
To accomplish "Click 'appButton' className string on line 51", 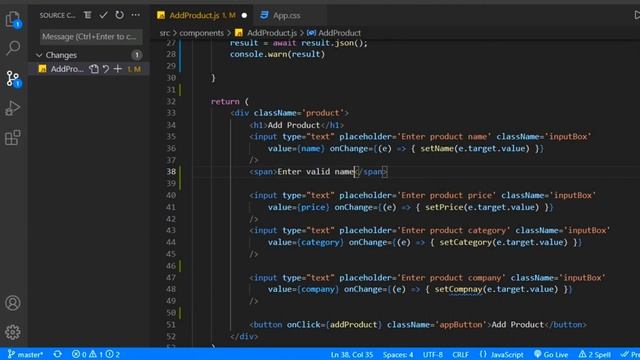I will [x=461, y=324].
